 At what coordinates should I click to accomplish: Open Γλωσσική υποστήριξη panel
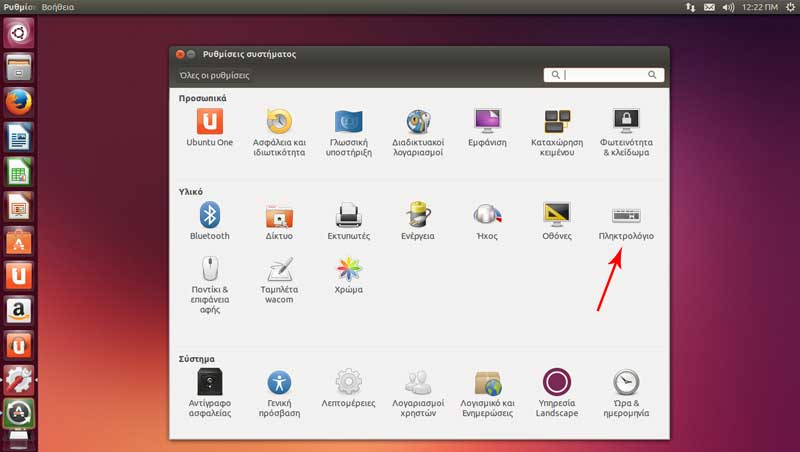tap(348, 133)
